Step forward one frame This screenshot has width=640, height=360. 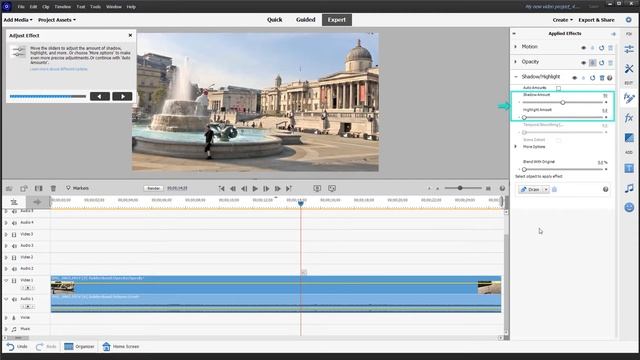[266, 189]
